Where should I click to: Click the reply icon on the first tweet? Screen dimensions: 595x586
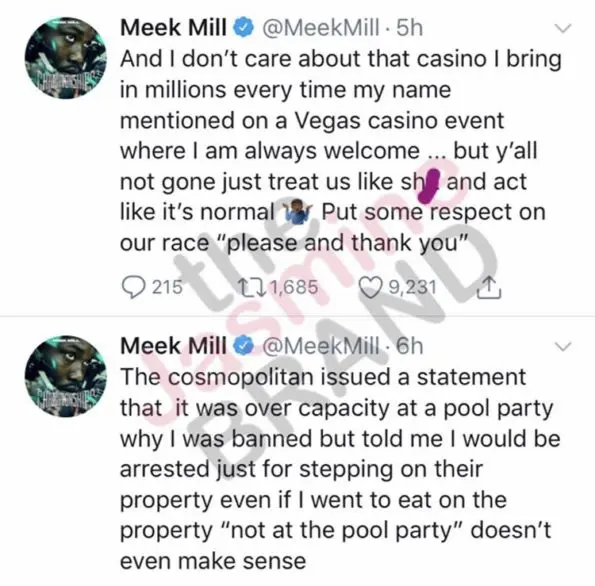[133, 287]
